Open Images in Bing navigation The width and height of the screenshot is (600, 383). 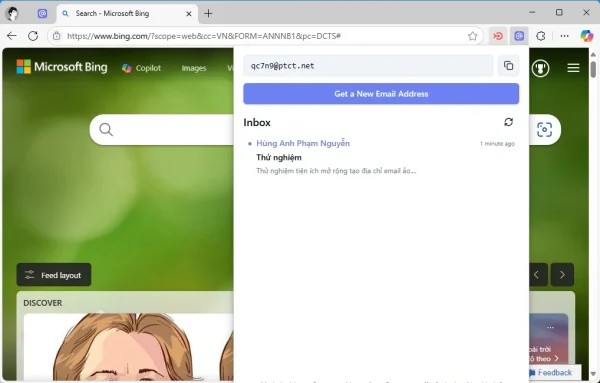pyautogui.click(x=194, y=68)
